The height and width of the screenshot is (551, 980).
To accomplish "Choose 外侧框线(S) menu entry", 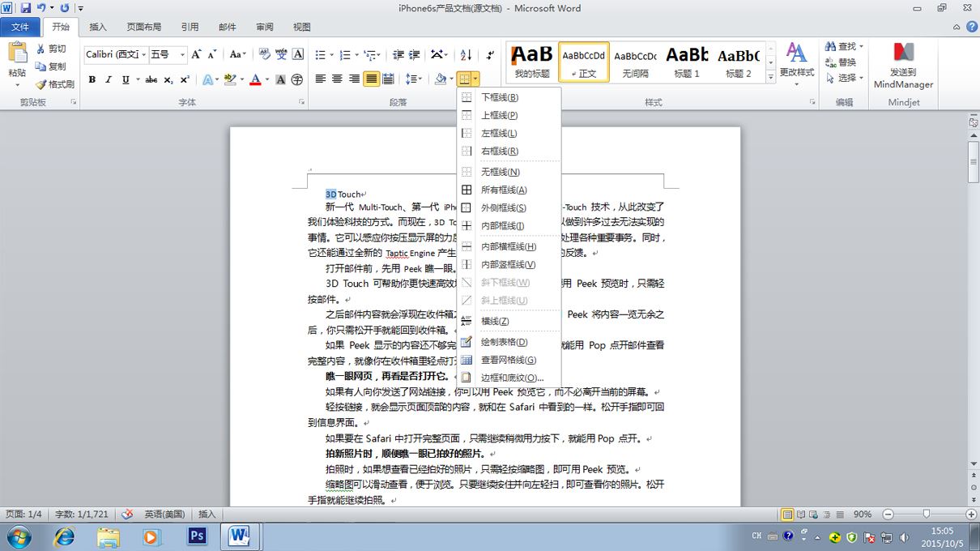I will pos(509,207).
